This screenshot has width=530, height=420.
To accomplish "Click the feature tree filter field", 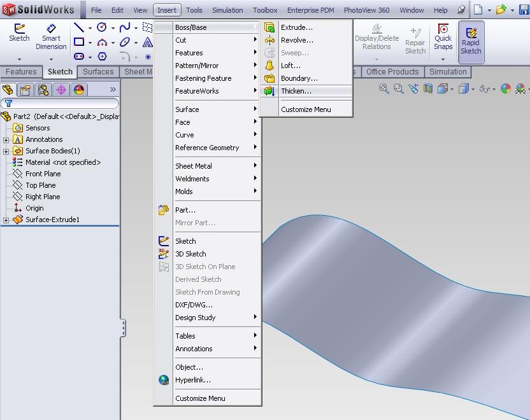I will (60, 103).
